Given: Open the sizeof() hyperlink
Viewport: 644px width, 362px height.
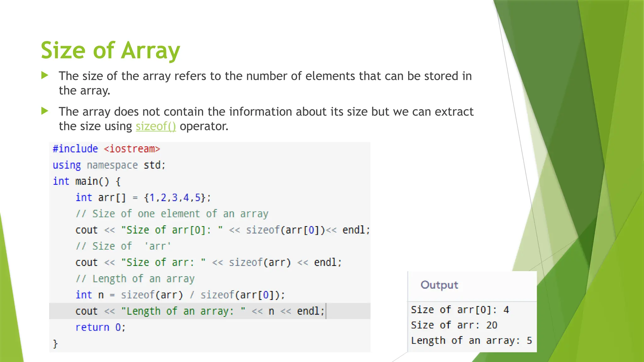Looking at the screenshot, I should coord(156,126).
